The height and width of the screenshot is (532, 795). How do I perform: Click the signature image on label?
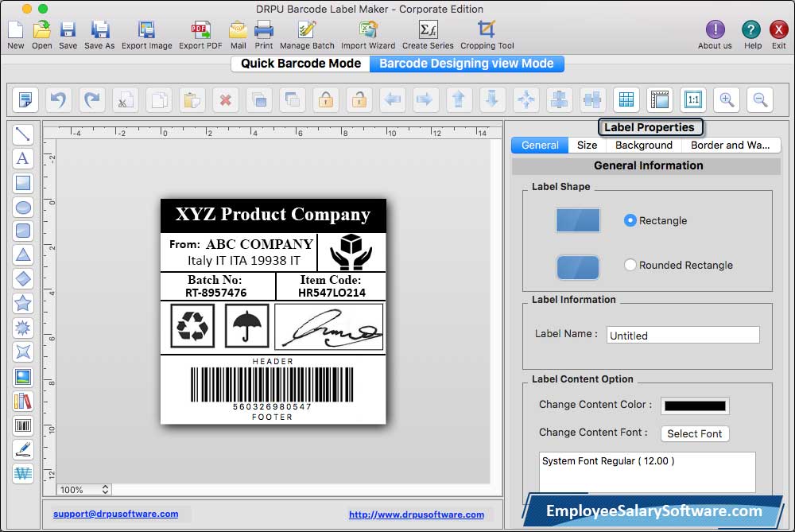(x=328, y=327)
